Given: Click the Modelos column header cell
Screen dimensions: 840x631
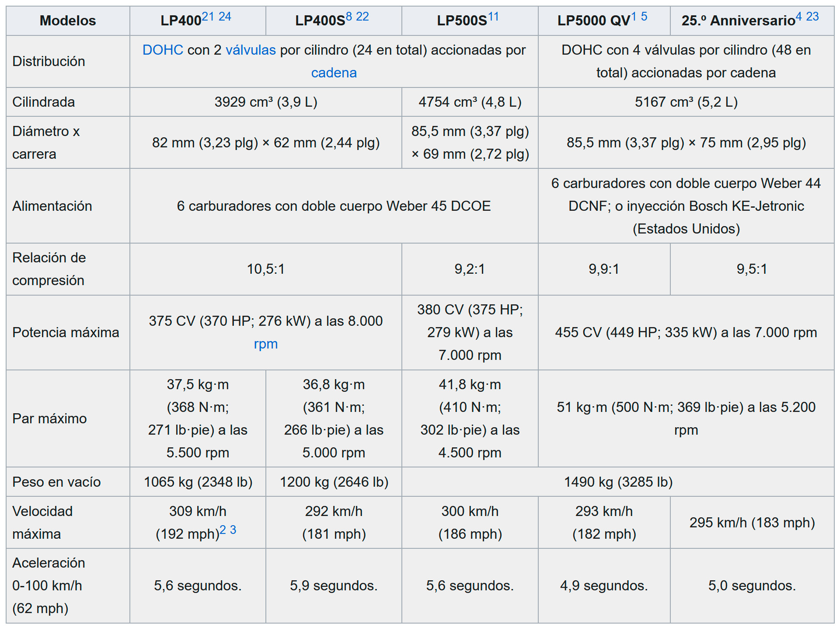Looking at the screenshot, I should (x=68, y=21).
